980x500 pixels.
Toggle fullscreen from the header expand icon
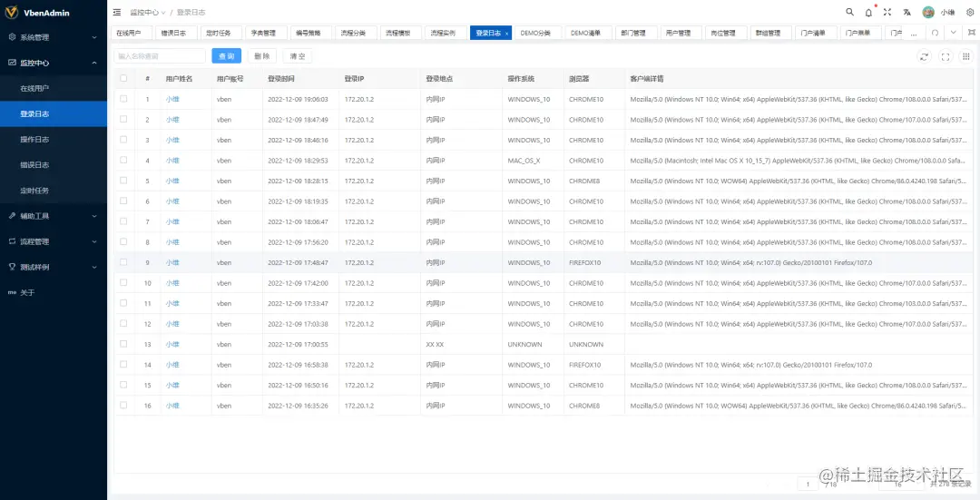point(887,12)
